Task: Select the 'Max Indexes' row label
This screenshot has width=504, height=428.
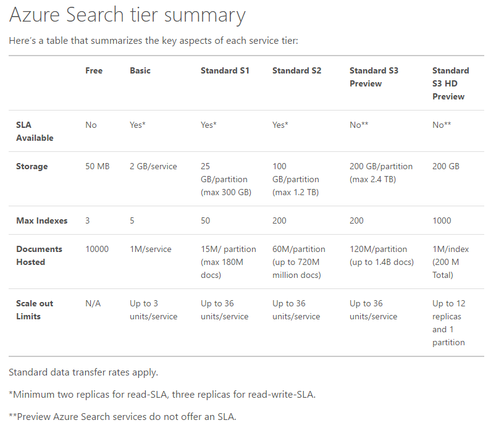Action: point(42,220)
